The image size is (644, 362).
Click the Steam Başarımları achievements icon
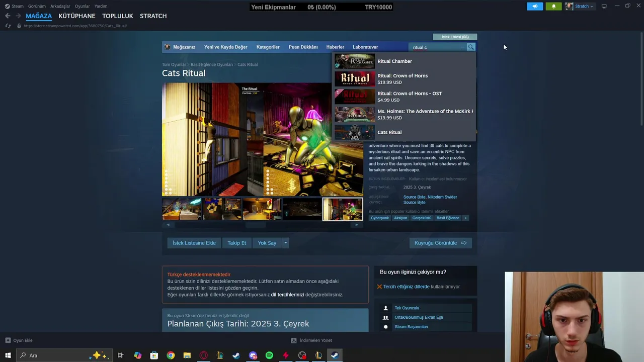tap(386, 327)
